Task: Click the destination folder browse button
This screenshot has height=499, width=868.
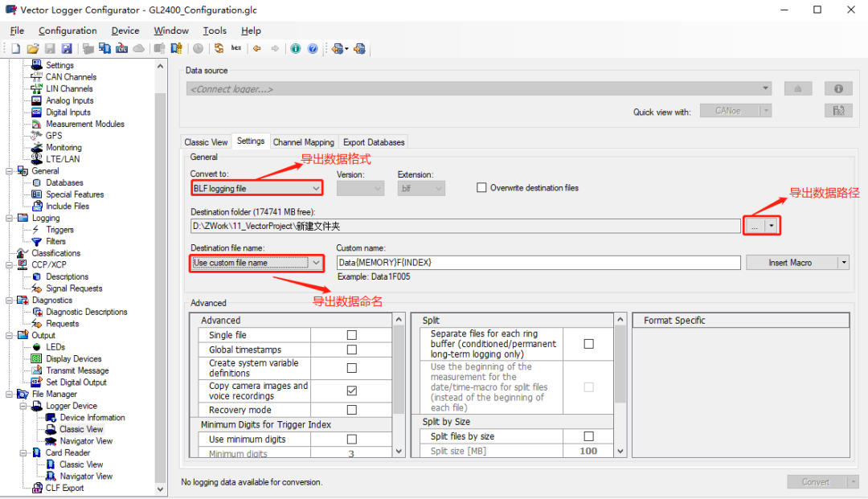Action: click(x=754, y=227)
